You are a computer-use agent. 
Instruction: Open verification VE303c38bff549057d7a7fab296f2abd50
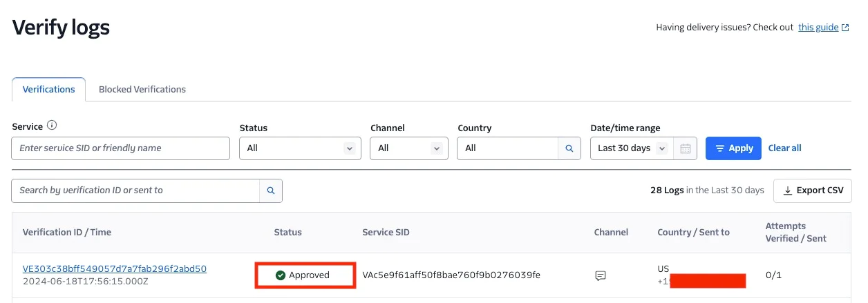[x=115, y=268]
